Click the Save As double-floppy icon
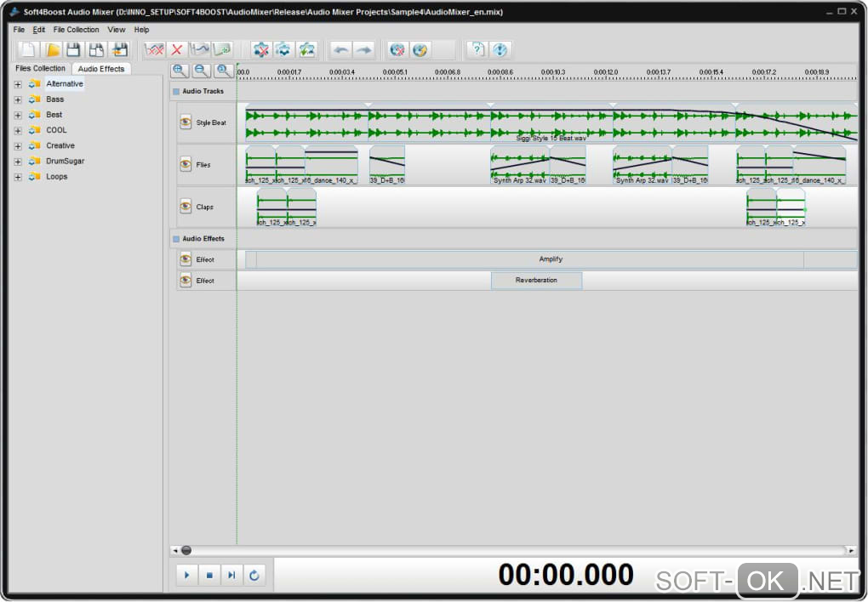The height and width of the screenshot is (602, 868). click(x=96, y=50)
